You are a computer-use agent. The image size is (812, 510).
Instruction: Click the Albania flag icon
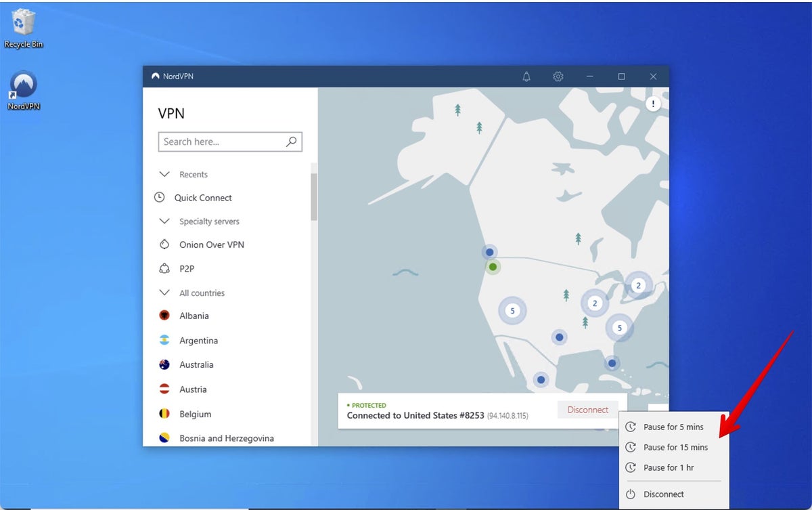(164, 316)
